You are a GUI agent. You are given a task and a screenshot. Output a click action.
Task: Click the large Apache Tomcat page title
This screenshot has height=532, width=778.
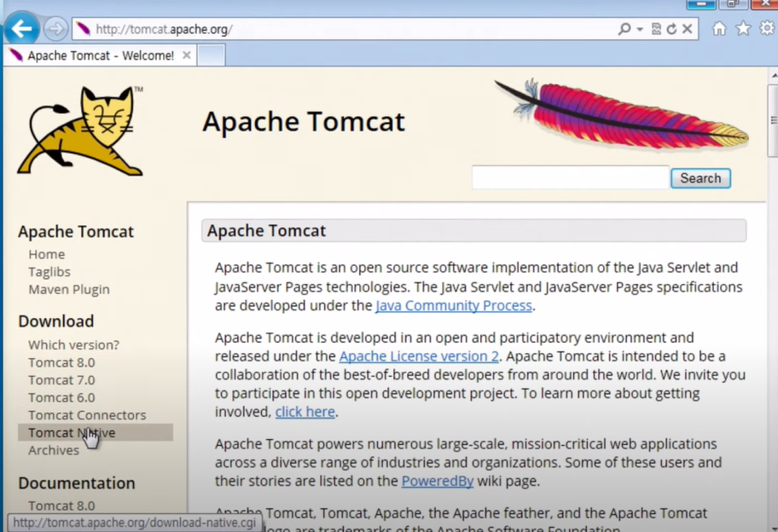point(304,121)
